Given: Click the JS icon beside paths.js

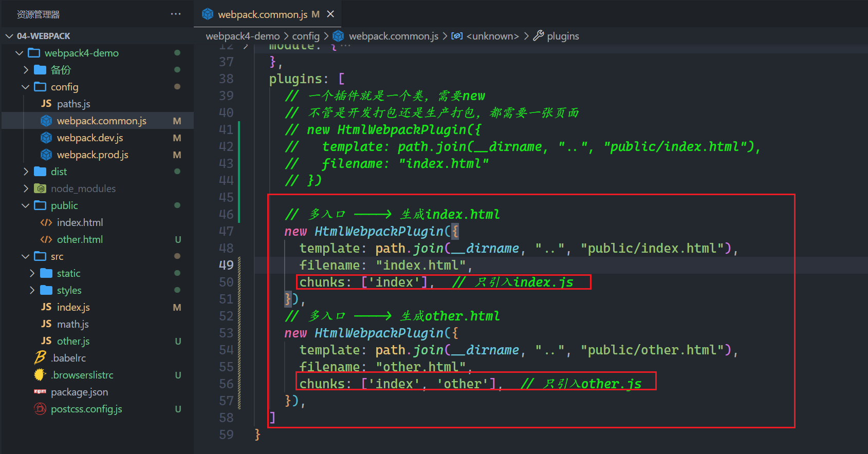Looking at the screenshot, I should [46, 104].
